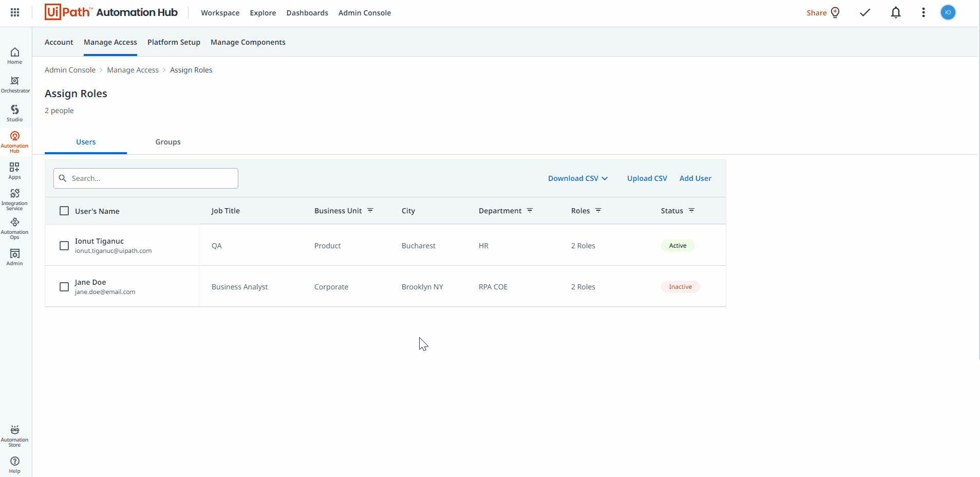The width and height of the screenshot is (980, 477).
Task: Click the Assign Roles breadcrumb
Action: [191, 70]
